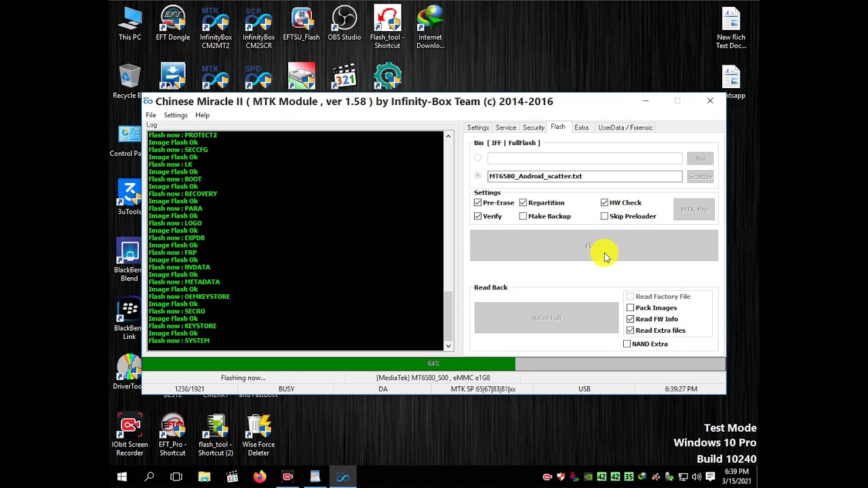Disable the Verify checkbox
868x488 pixels.
[x=478, y=216]
